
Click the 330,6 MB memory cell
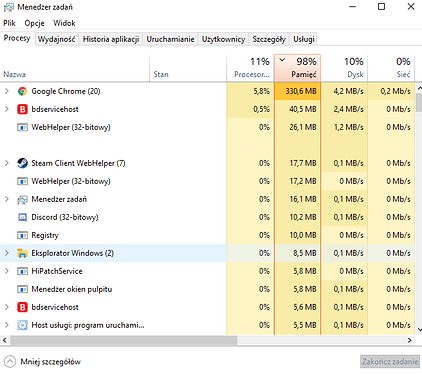[297, 91]
